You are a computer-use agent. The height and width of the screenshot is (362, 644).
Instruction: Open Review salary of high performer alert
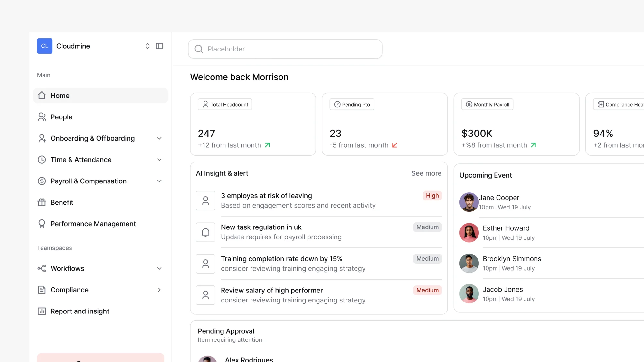click(319, 295)
